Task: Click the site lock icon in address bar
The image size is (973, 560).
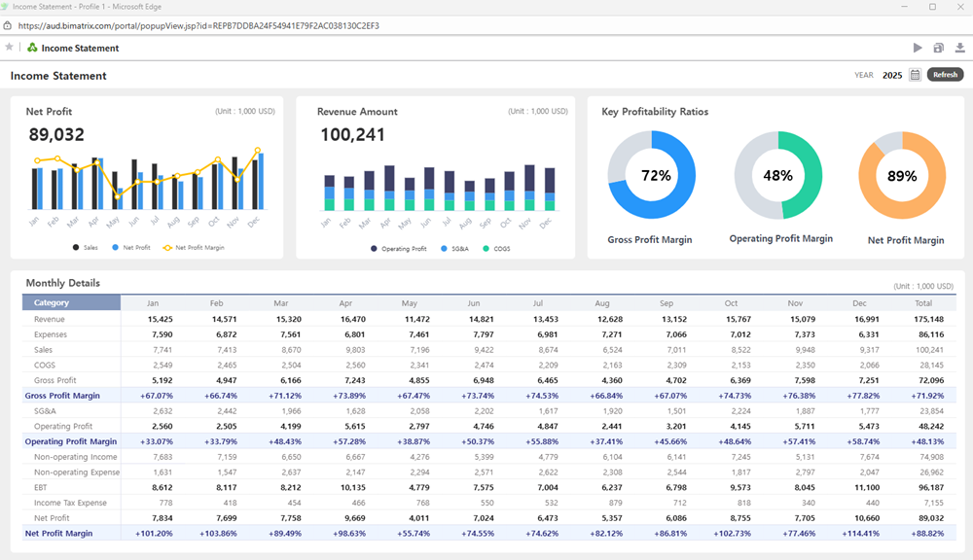Action: click(x=9, y=25)
